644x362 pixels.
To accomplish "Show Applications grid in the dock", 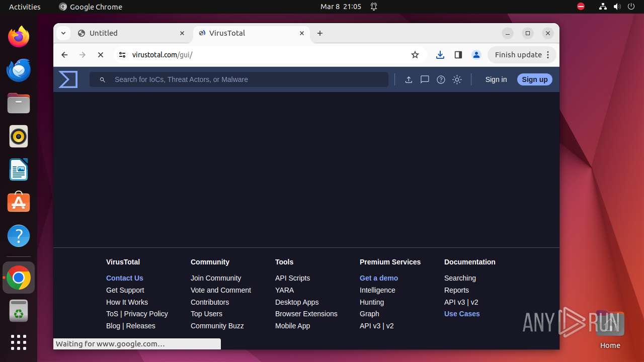I will coord(19,342).
